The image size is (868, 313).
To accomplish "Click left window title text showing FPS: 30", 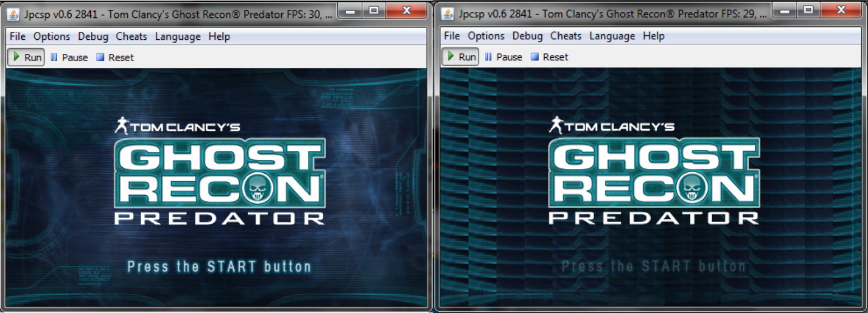I will pyautogui.click(x=177, y=13).
